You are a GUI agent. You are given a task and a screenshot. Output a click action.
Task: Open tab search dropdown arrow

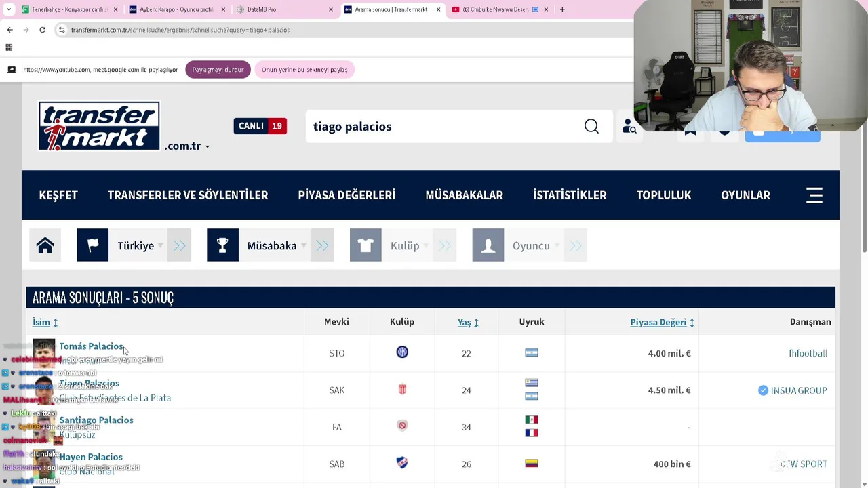pyautogui.click(x=9, y=9)
